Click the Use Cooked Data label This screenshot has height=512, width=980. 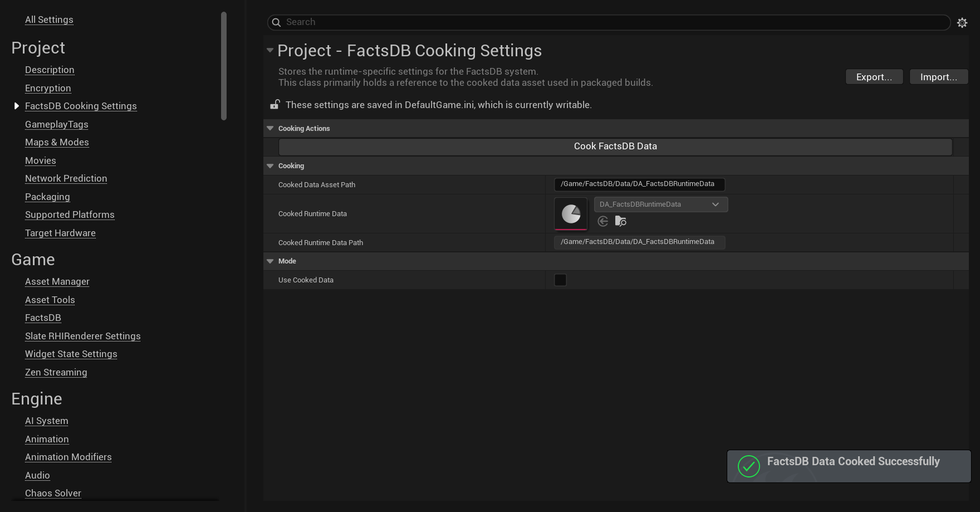306,280
